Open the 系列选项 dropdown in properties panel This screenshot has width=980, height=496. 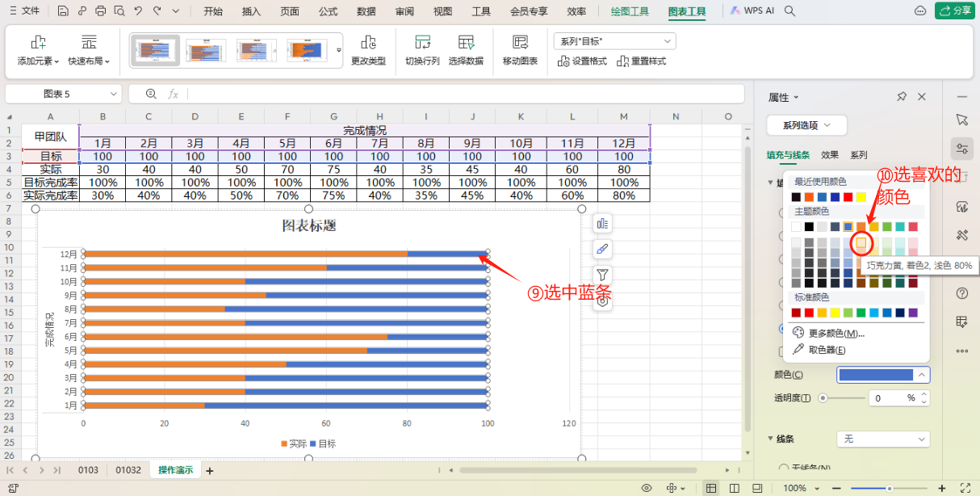(x=806, y=125)
